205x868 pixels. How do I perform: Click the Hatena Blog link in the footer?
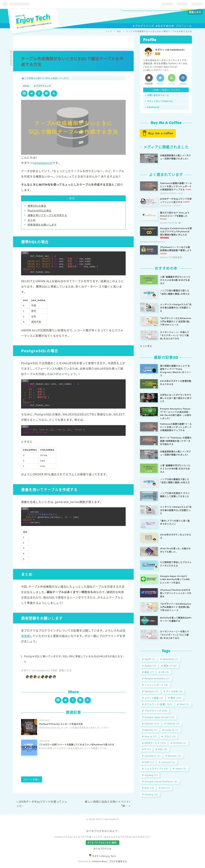99,861
